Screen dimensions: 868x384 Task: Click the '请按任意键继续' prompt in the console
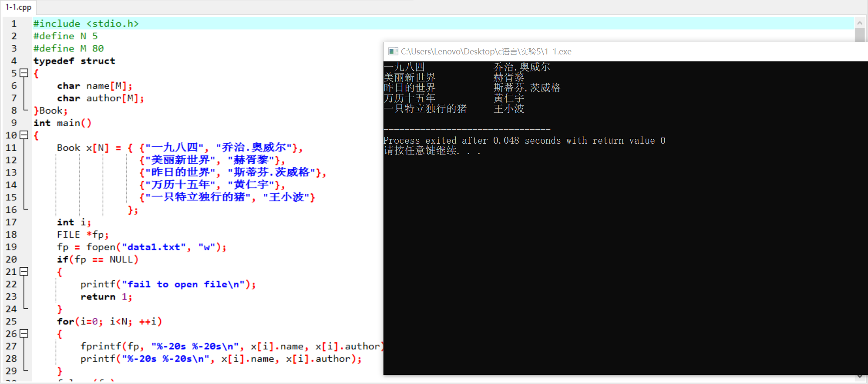point(432,151)
